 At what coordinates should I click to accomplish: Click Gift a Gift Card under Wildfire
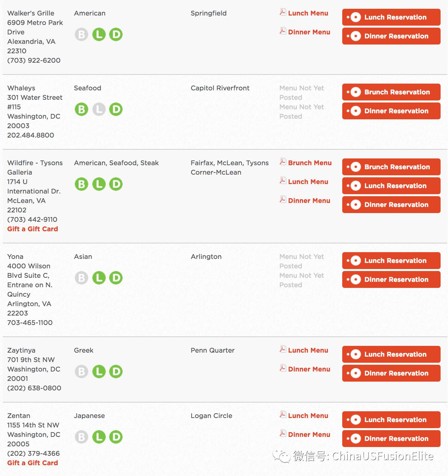pyautogui.click(x=33, y=229)
